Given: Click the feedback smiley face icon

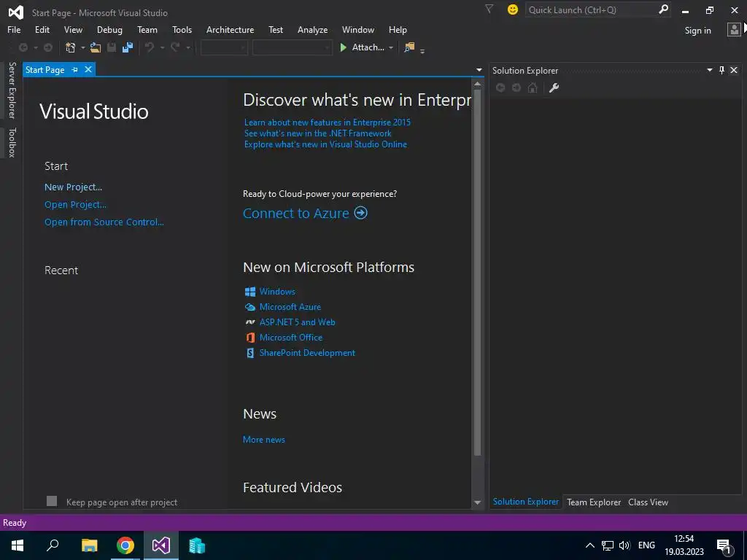Looking at the screenshot, I should (513, 9).
